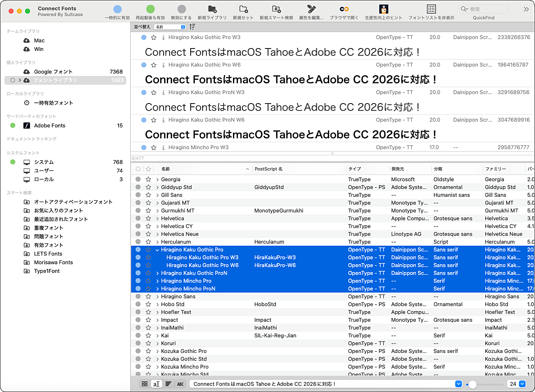
Task: Select Adobe Fonts in the sidebar
Action: (50, 126)
